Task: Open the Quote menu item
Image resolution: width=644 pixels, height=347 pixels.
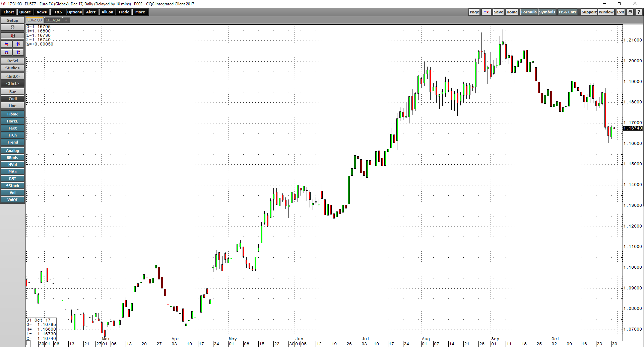Action: pyautogui.click(x=25, y=12)
